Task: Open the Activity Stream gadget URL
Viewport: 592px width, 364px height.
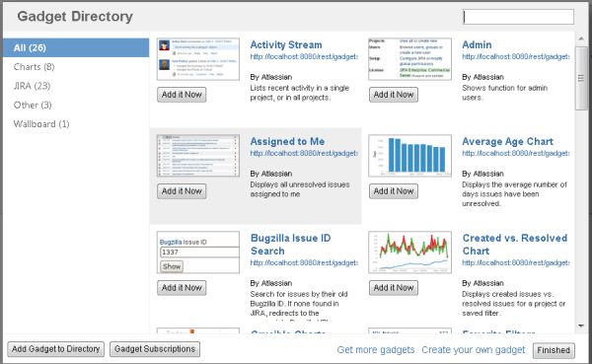Action: coord(304,56)
